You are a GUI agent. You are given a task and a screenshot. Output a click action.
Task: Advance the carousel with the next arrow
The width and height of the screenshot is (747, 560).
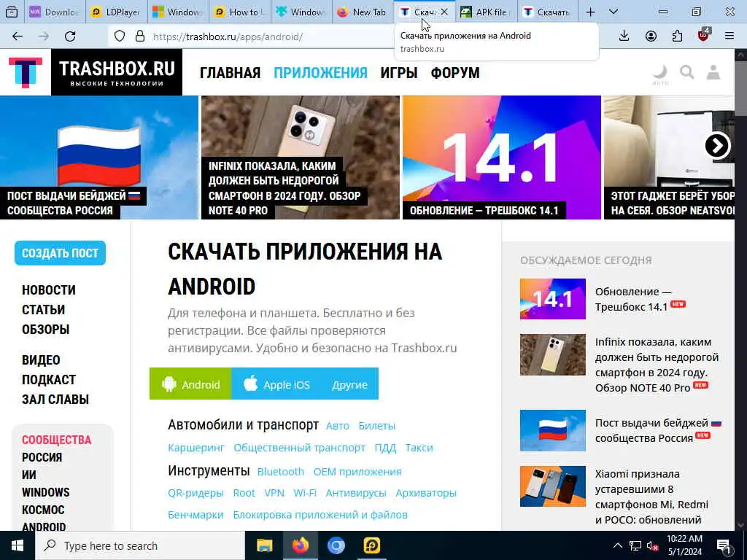tap(717, 146)
